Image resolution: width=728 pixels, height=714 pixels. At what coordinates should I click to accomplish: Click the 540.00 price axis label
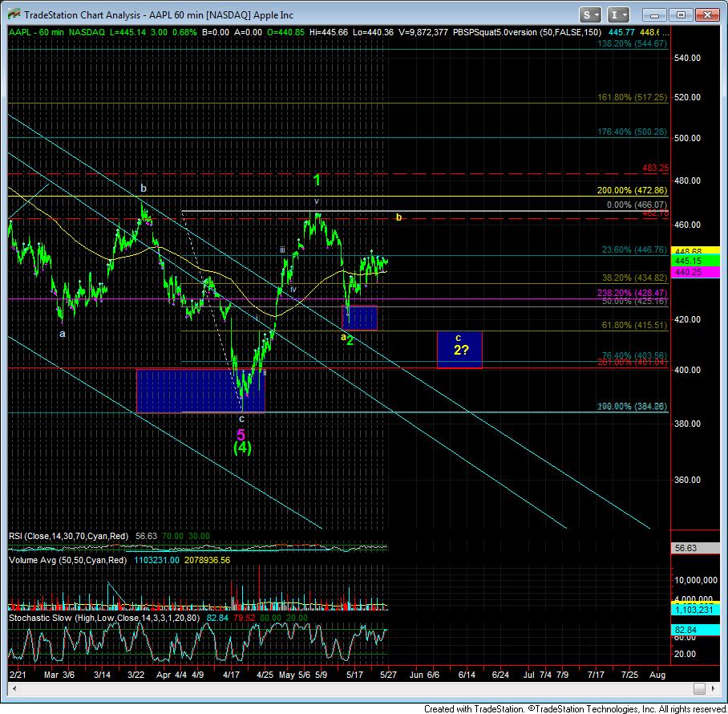click(x=687, y=58)
